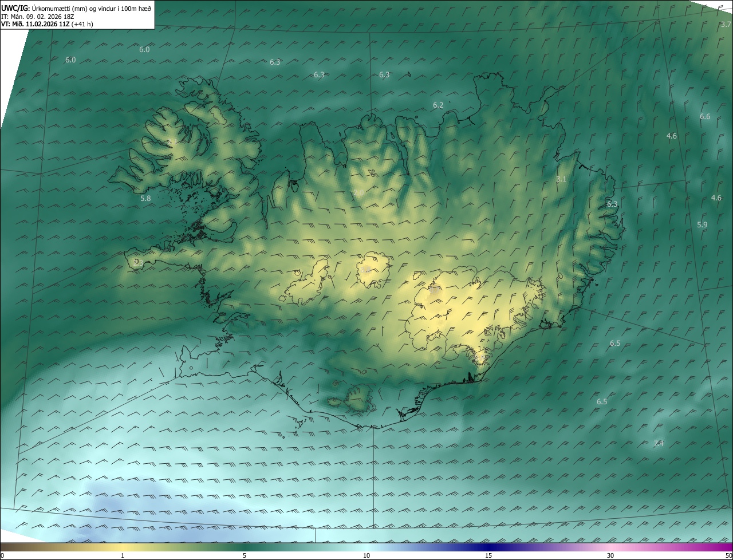Click the 50 tick on the color scale
The width and height of the screenshot is (733, 560).
click(x=728, y=555)
